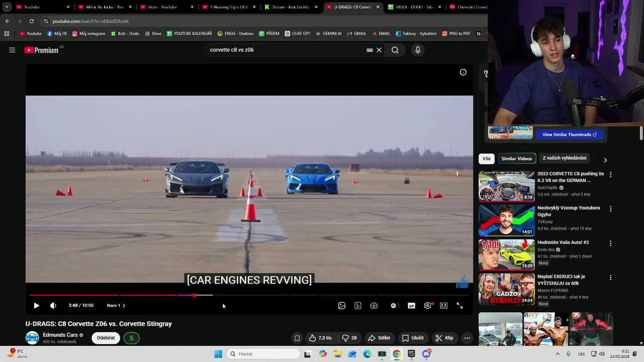644x362 pixels.
Task: Open the on-screen keyboard icon in search
Action: tap(370, 50)
